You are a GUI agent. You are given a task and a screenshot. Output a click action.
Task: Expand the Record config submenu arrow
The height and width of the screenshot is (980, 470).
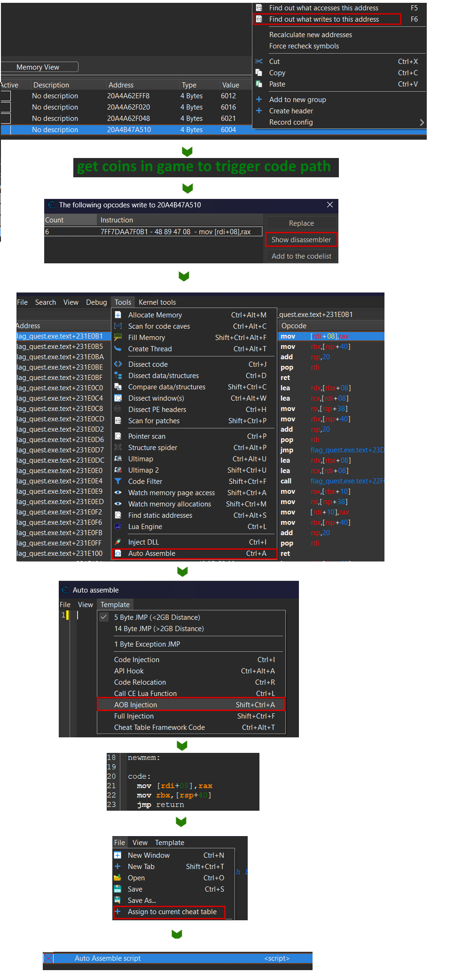(x=422, y=122)
